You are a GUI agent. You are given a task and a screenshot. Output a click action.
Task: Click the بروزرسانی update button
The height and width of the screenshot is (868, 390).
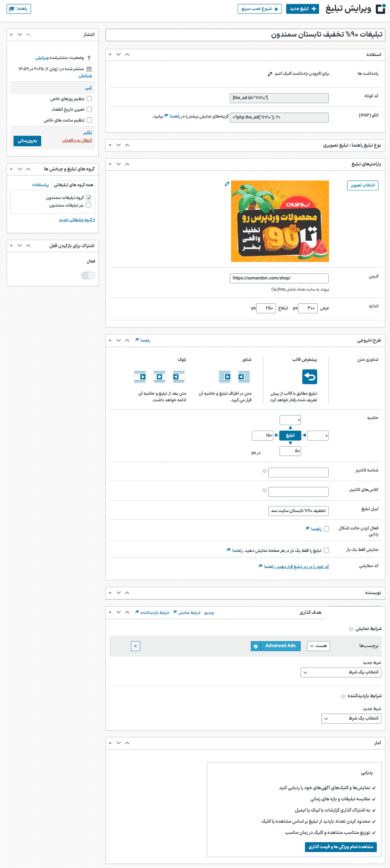[27, 141]
